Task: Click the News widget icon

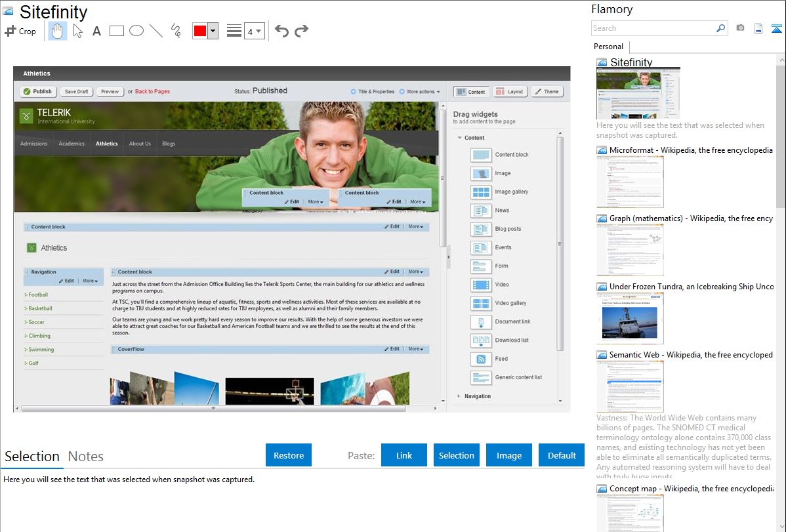Action: [x=481, y=210]
